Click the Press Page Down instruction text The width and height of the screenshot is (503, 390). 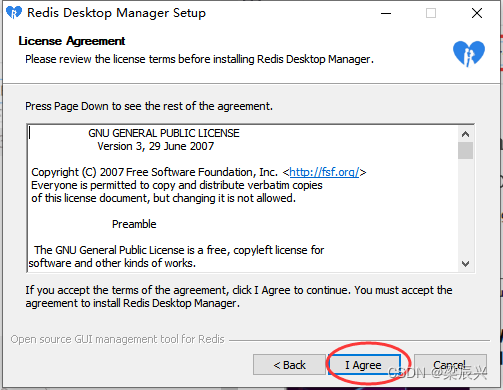[x=149, y=106]
